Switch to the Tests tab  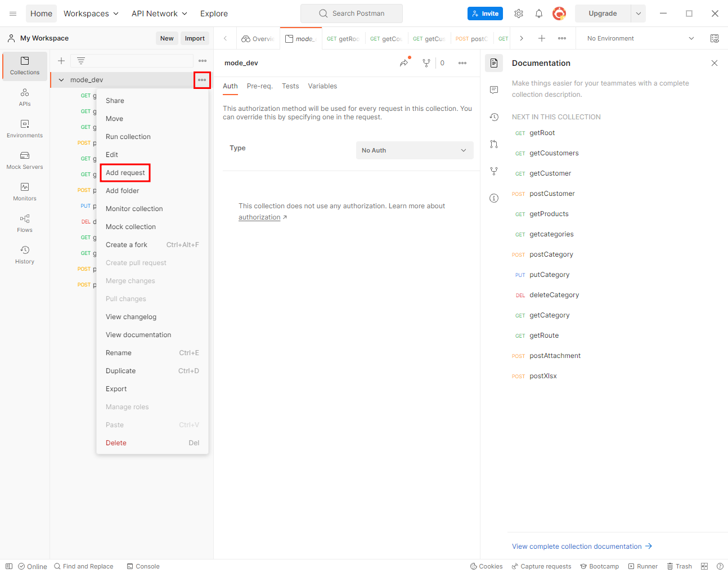click(x=290, y=86)
